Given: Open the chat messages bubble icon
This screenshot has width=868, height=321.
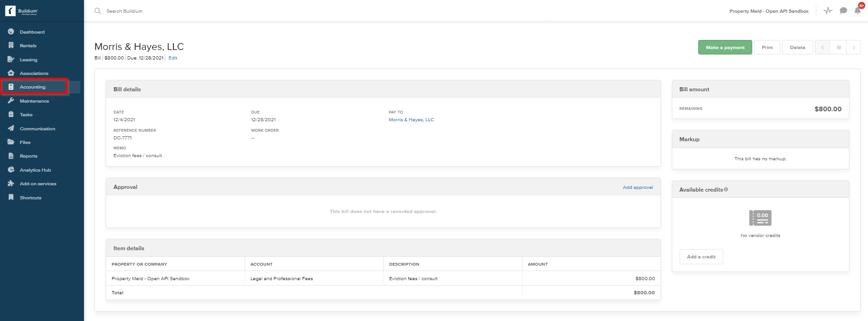Looking at the screenshot, I should [x=843, y=10].
